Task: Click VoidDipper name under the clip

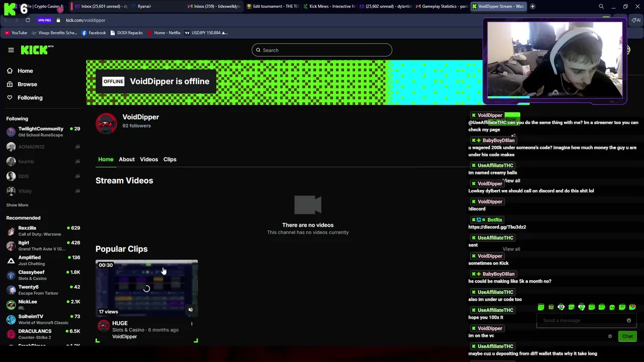Action: pos(124,336)
